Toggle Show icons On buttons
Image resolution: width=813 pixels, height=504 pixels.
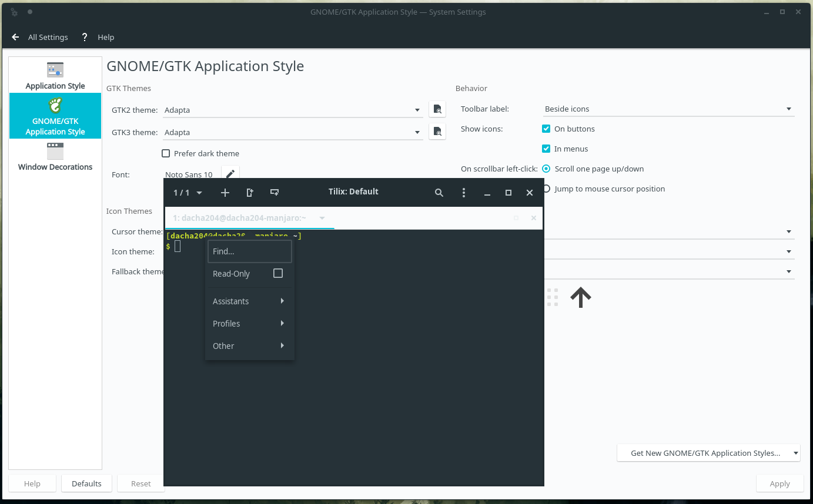coord(546,129)
